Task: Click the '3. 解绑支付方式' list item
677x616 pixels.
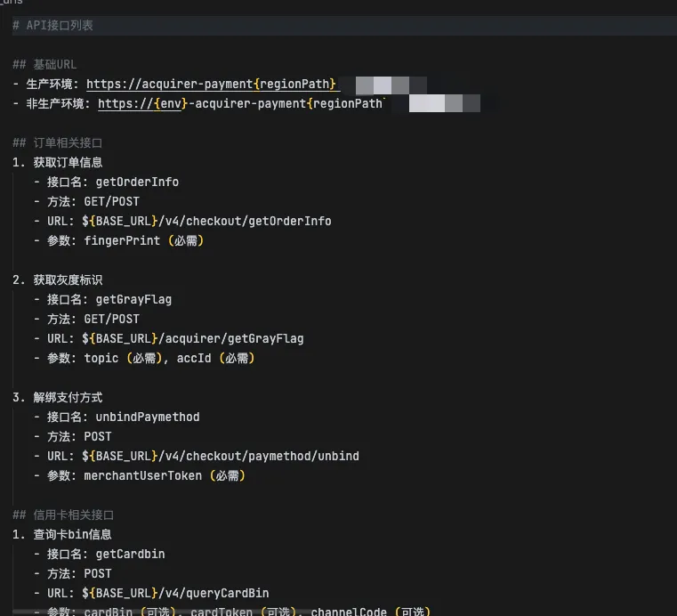Action: (x=58, y=397)
